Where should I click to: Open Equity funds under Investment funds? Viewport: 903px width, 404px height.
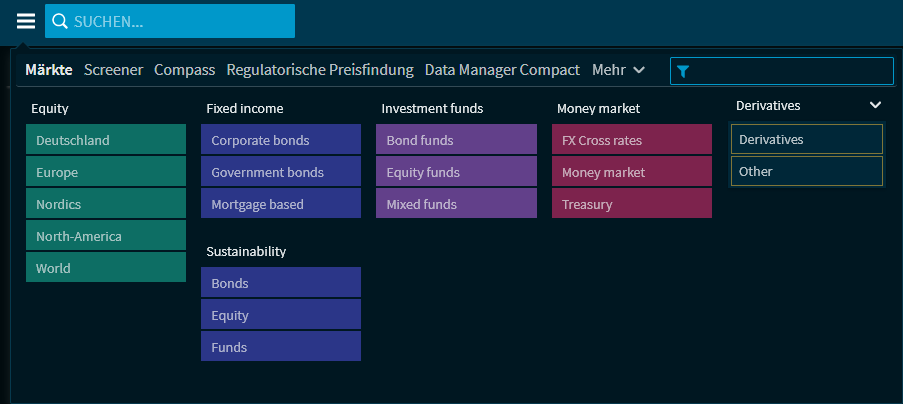coord(456,172)
